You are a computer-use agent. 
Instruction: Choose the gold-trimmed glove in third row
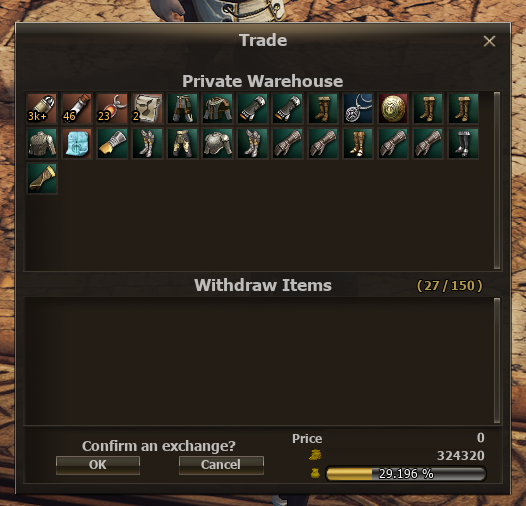[x=42, y=178]
